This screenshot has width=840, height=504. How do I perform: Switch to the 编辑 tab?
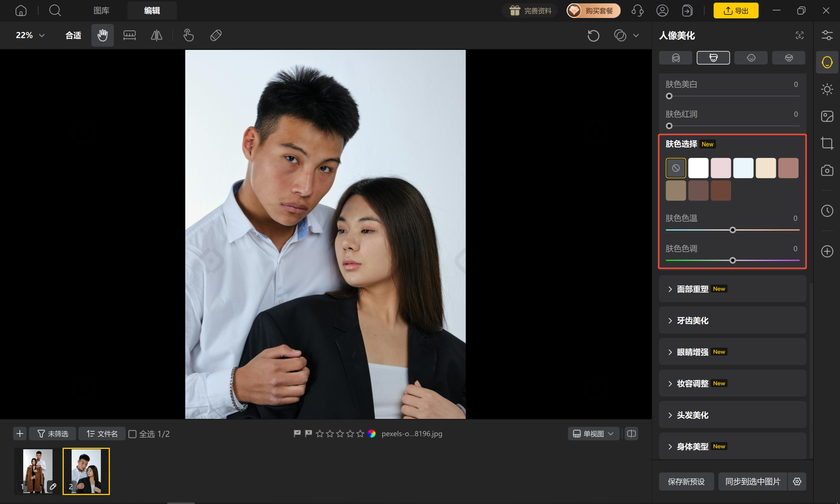click(x=152, y=10)
